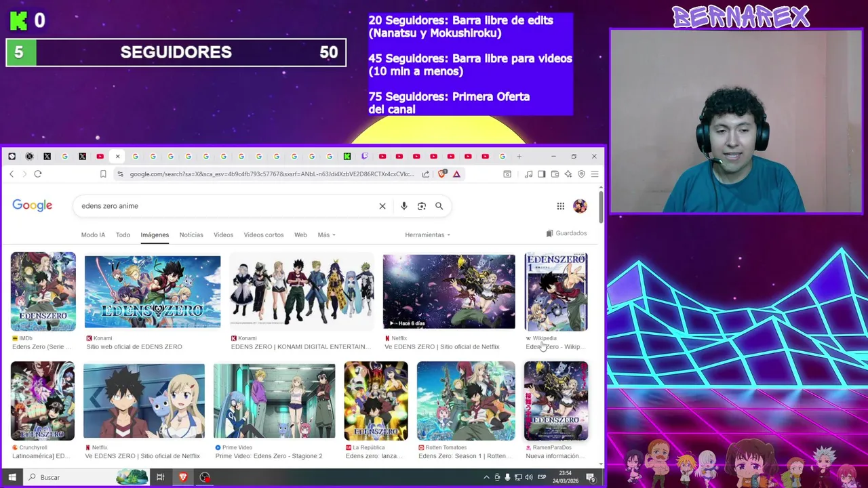Open the notification center icon
868x488 pixels.
591,477
